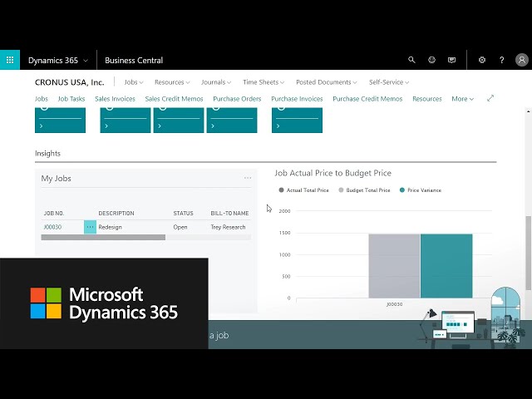Toggle Actual Total Price legend series
This screenshot has height=399, width=532.
click(304, 190)
